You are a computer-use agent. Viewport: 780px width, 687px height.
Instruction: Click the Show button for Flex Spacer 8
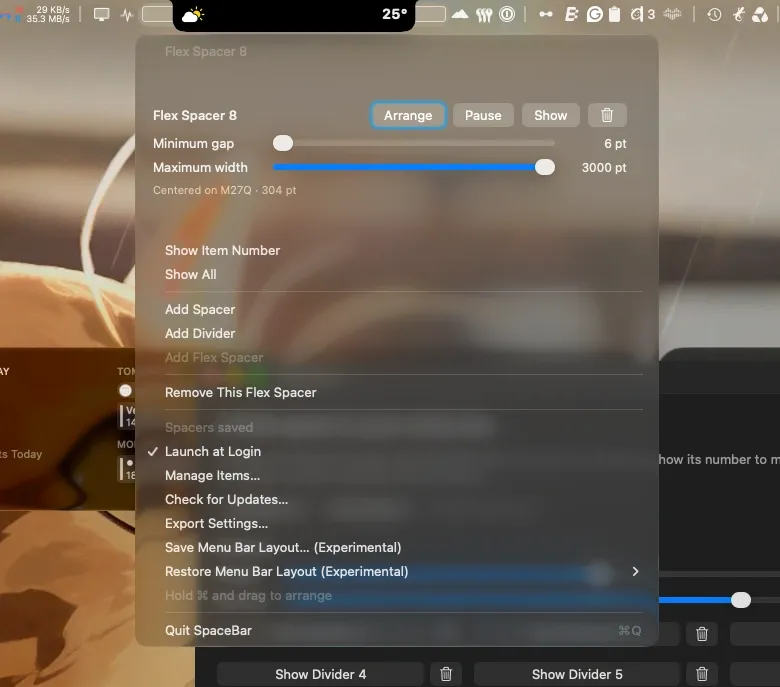[x=550, y=115]
